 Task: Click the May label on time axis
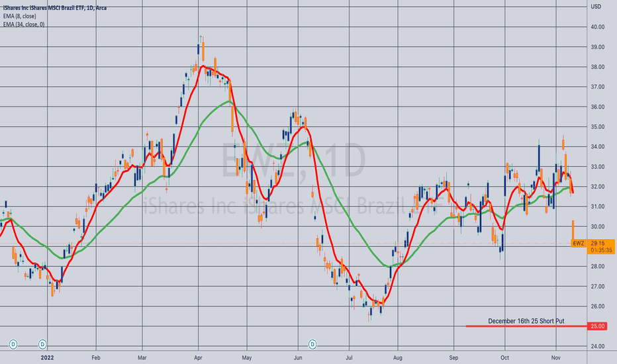[247, 357]
